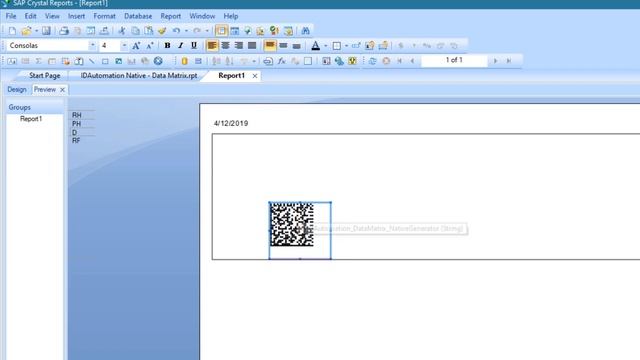Open the font size dropdown showing 4

click(x=124, y=45)
